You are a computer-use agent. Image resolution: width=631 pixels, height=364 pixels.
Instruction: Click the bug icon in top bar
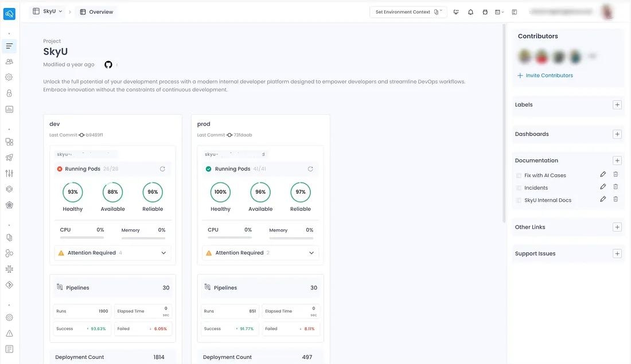pos(485,12)
